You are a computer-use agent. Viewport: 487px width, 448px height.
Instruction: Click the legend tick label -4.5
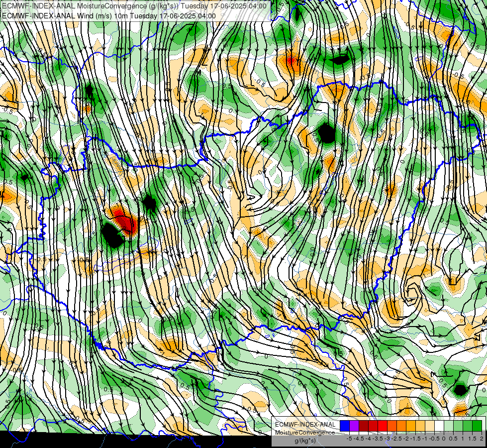(x=359, y=439)
